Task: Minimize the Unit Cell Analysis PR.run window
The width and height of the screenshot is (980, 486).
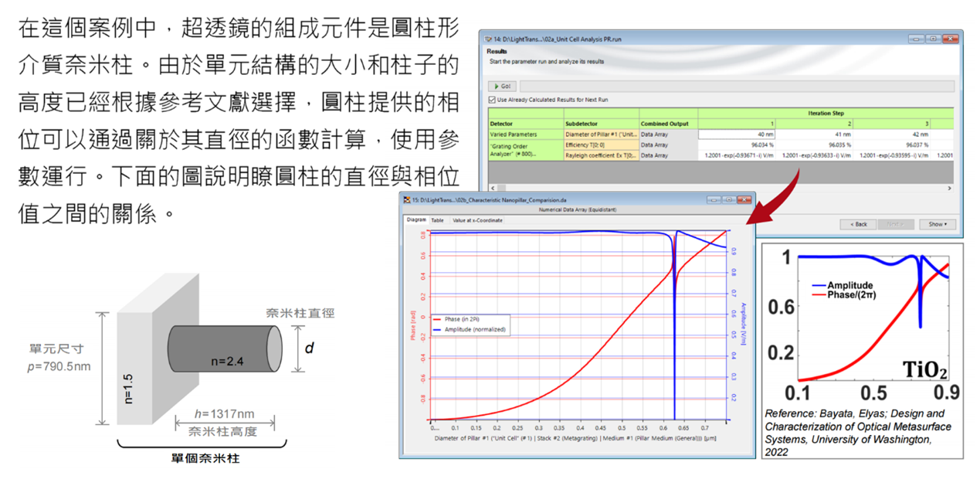Action: tap(917, 39)
